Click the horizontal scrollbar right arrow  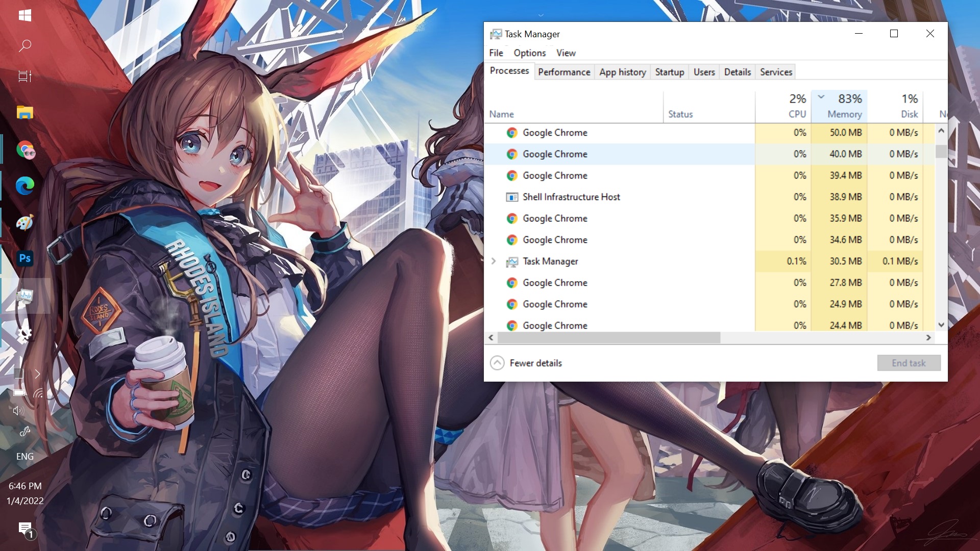coord(928,338)
